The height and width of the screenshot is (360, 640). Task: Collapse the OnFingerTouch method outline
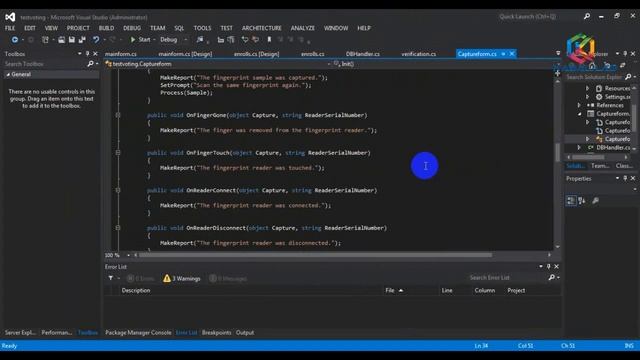tap(118, 153)
